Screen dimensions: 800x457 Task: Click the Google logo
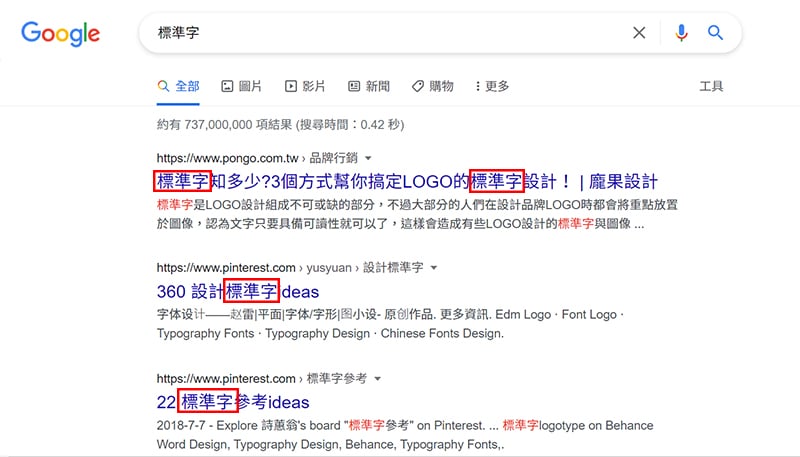(61, 33)
